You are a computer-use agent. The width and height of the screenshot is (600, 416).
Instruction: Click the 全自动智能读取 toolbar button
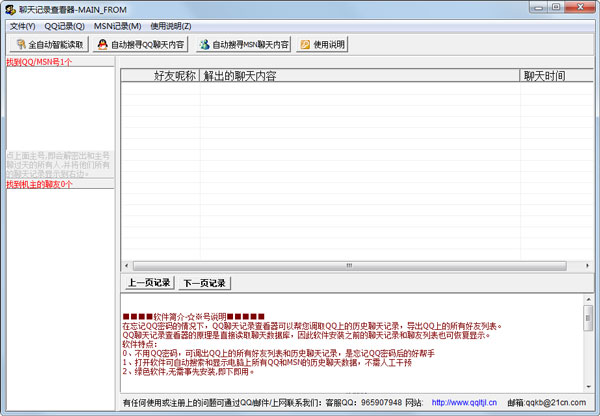pyautogui.click(x=49, y=44)
